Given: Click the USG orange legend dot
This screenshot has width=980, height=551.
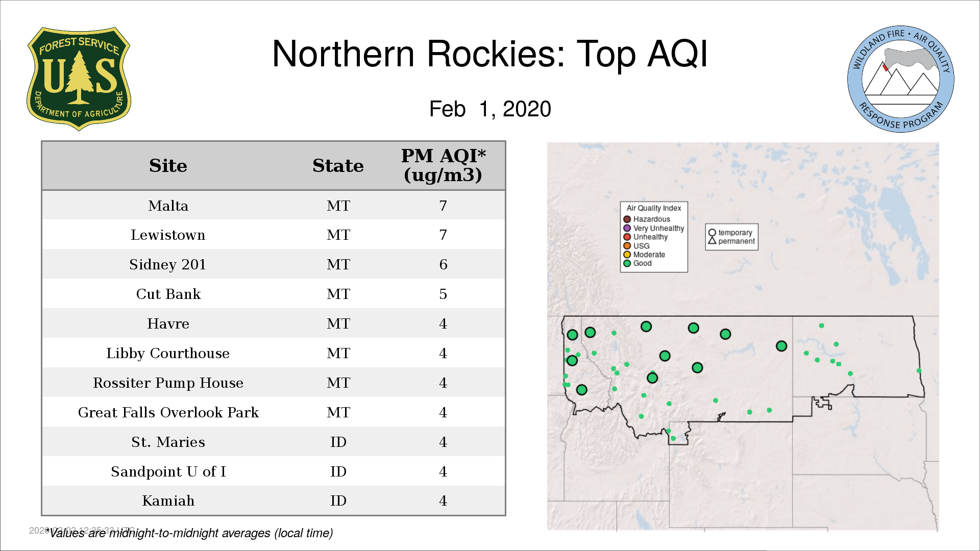Looking at the screenshot, I should [x=627, y=246].
